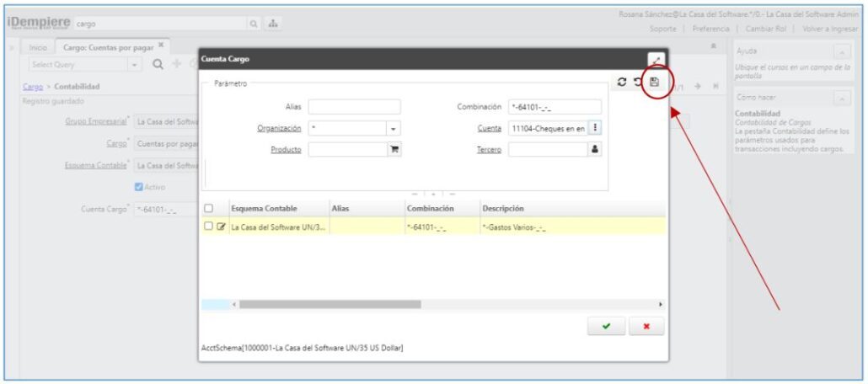Click the *-64101-_-_ cell in table row
This screenshot has width=868, height=384.
tap(442, 226)
